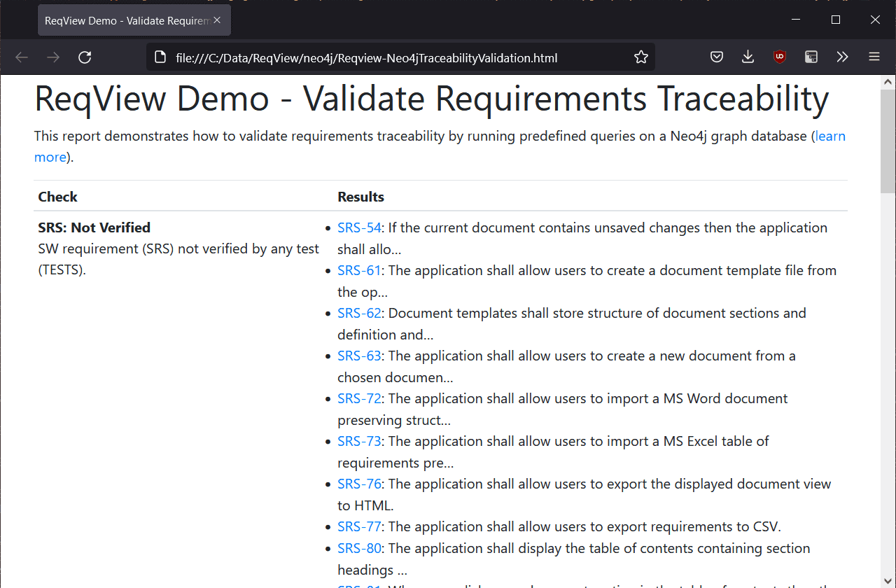Image resolution: width=896 pixels, height=588 pixels.
Task: Go back with the back arrow
Action: [22, 57]
